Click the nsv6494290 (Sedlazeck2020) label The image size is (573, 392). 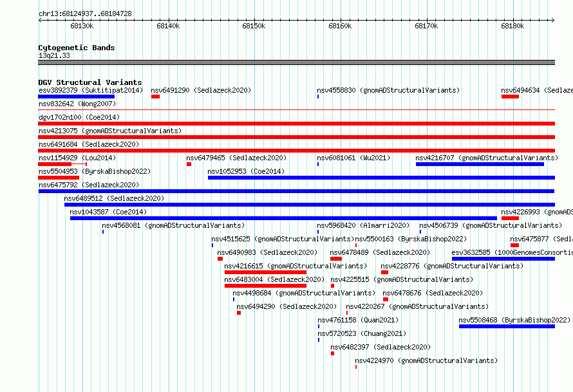(x=286, y=306)
